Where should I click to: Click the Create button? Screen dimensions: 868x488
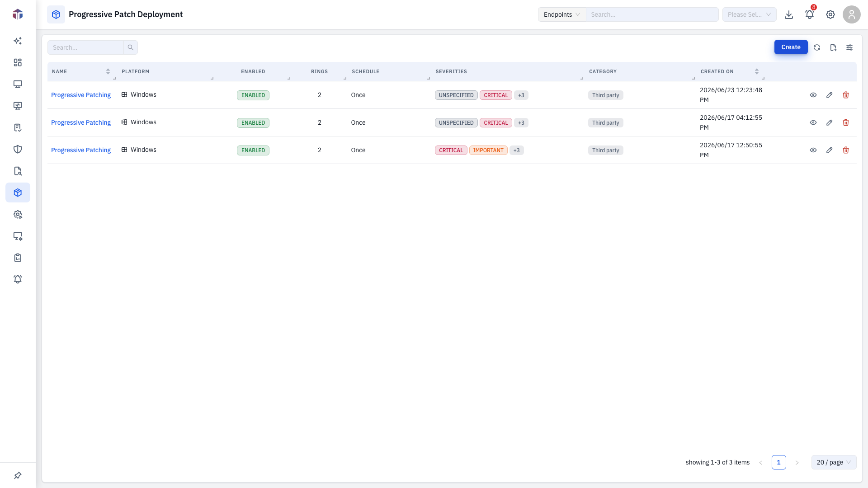coord(791,47)
